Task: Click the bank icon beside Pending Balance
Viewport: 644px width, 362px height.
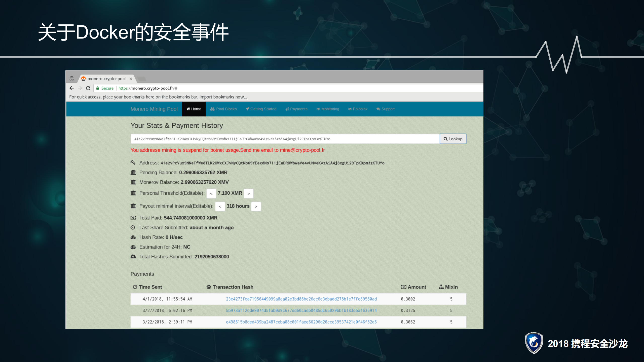Action: pyautogui.click(x=133, y=172)
